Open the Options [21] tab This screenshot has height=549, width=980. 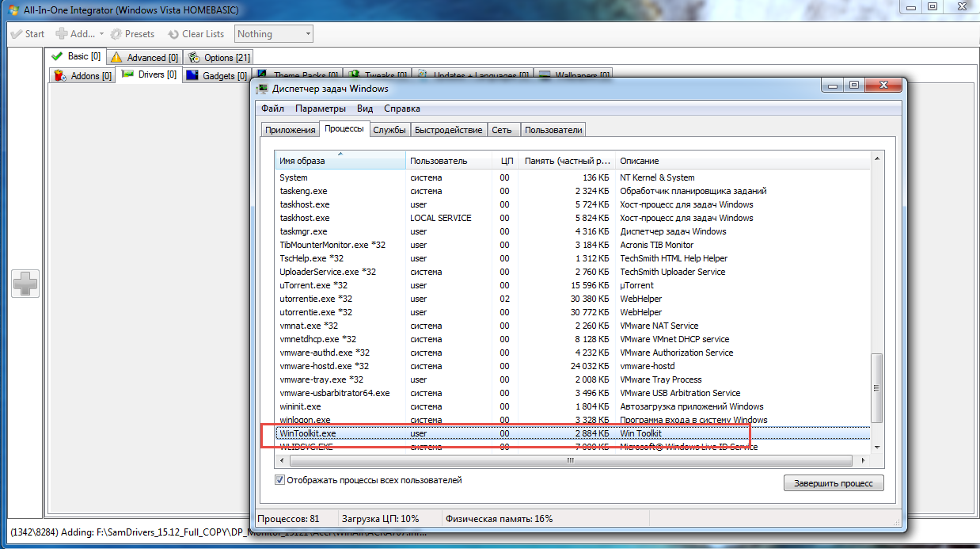[218, 58]
